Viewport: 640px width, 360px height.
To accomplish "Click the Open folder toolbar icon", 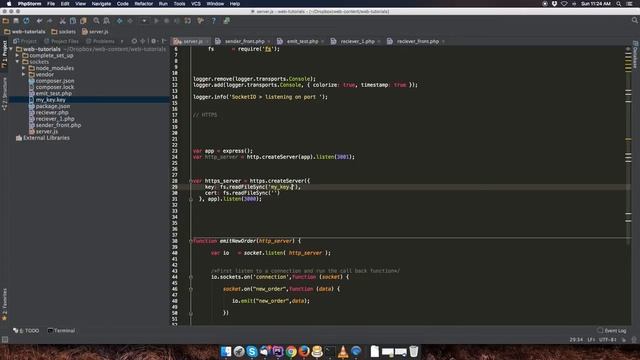I will click(6, 21).
